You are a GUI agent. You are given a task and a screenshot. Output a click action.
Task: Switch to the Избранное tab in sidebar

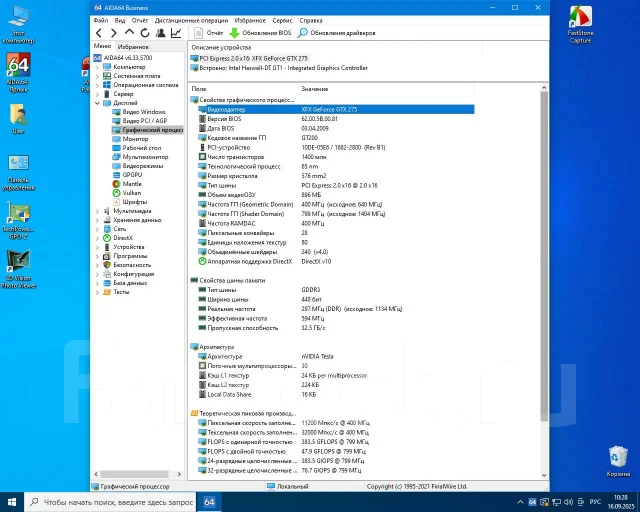[133, 47]
